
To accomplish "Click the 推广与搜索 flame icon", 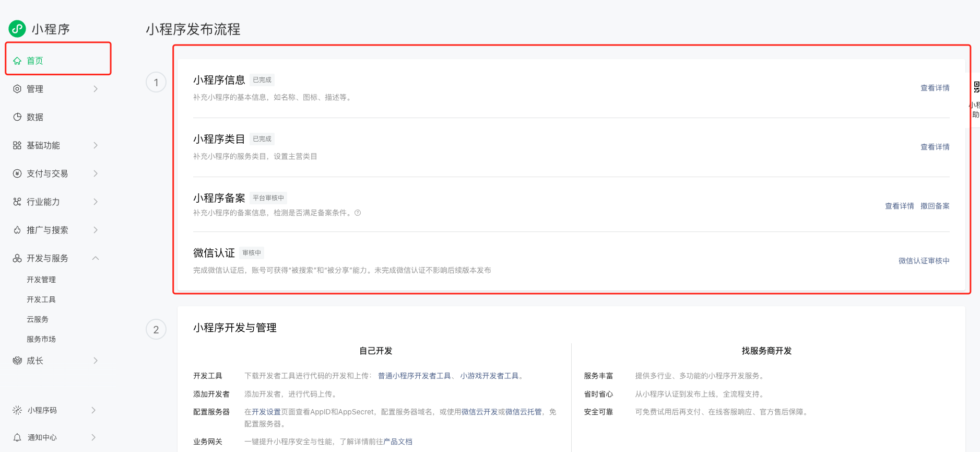I will point(17,230).
